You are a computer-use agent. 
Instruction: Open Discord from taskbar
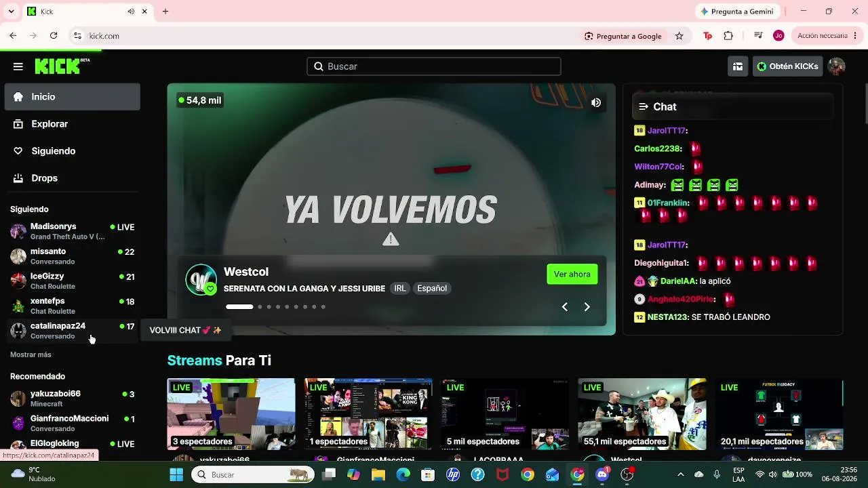pyautogui.click(x=602, y=475)
